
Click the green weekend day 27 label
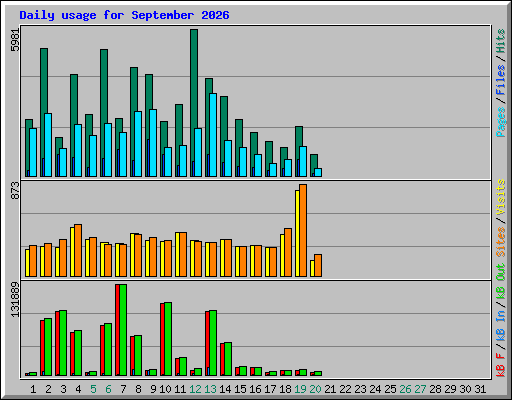click(420, 389)
